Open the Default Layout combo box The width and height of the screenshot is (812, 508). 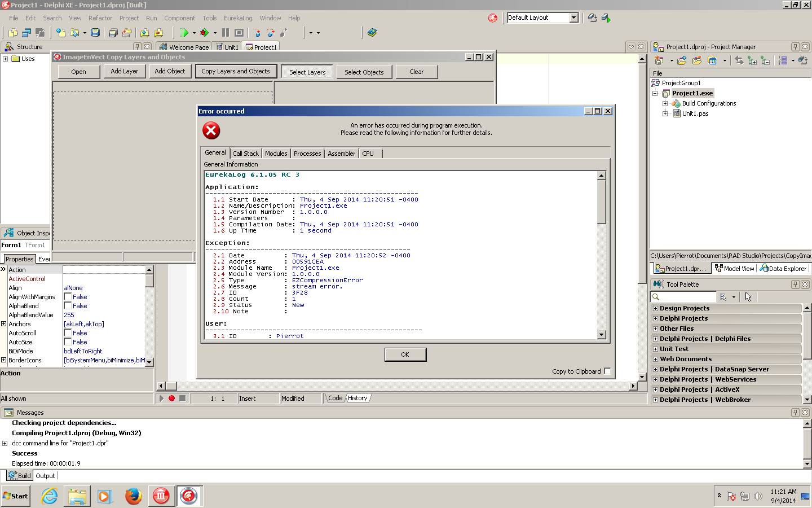coord(542,17)
